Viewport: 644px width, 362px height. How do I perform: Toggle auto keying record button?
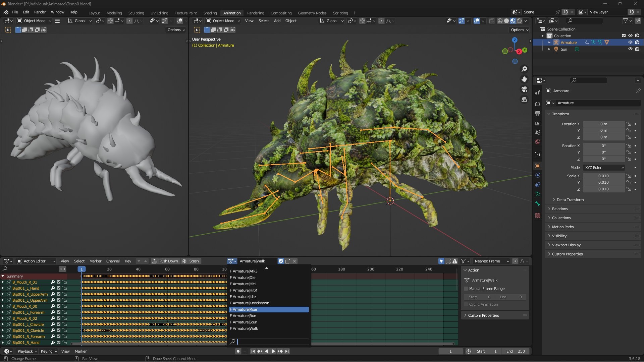click(238, 351)
